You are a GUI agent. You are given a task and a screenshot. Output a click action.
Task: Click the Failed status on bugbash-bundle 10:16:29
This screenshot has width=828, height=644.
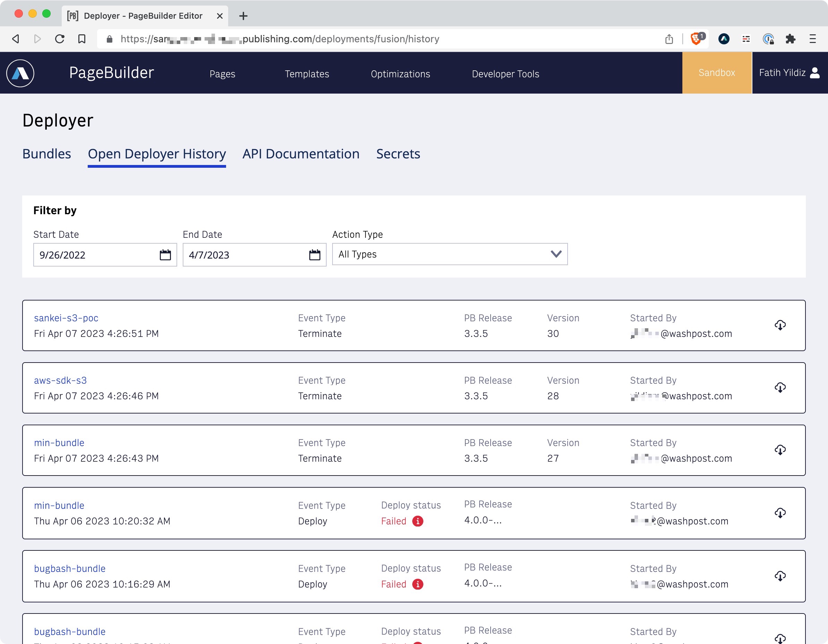[x=394, y=584]
